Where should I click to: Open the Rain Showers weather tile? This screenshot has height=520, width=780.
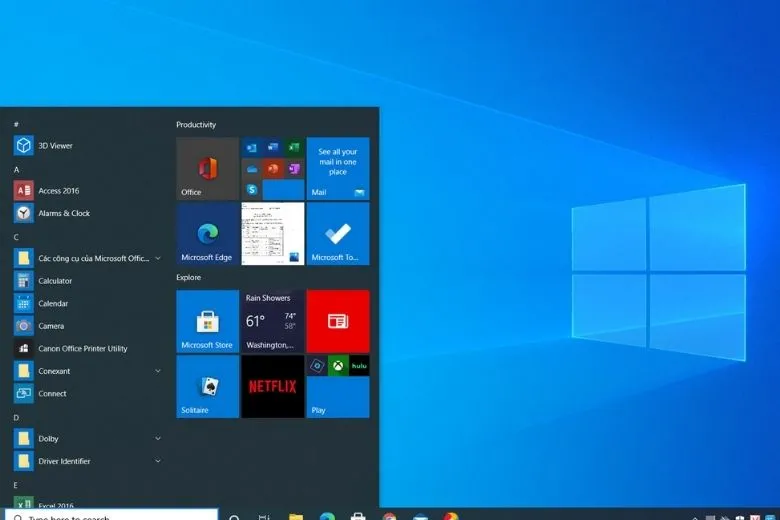(272, 322)
